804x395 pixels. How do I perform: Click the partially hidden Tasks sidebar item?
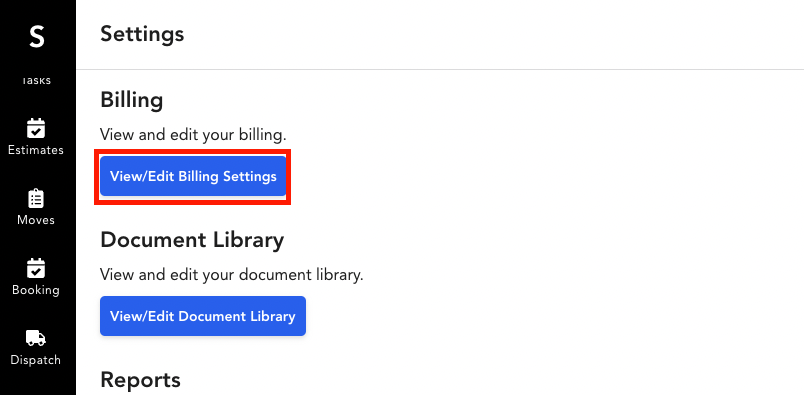coord(36,81)
